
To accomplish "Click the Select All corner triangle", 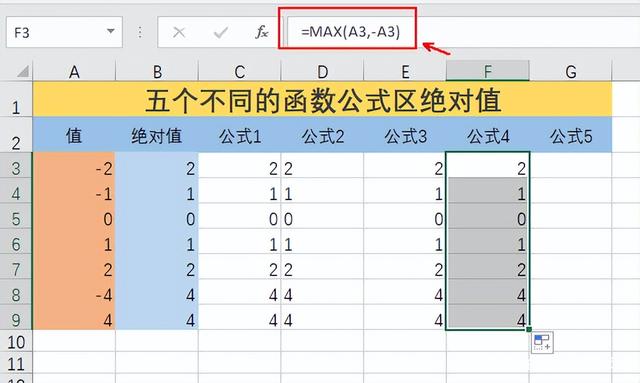I will (x=23, y=71).
